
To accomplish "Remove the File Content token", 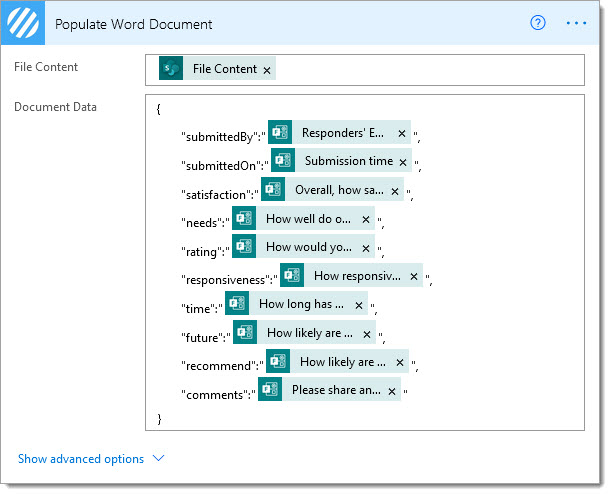I will point(267,70).
